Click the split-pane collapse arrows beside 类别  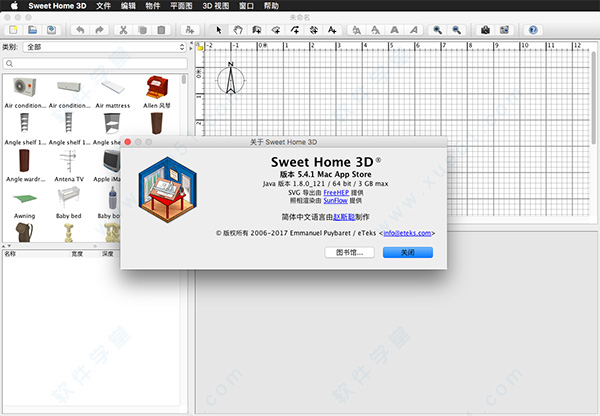click(191, 47)
